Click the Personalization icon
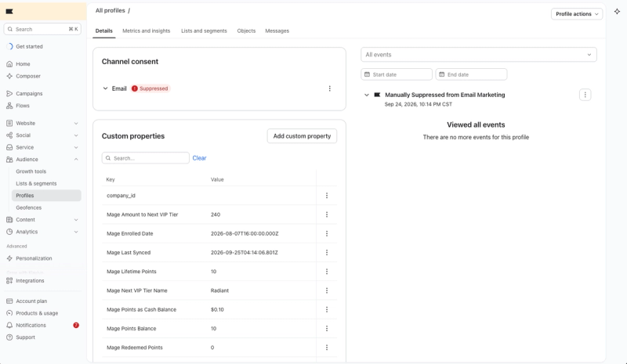 9,258
